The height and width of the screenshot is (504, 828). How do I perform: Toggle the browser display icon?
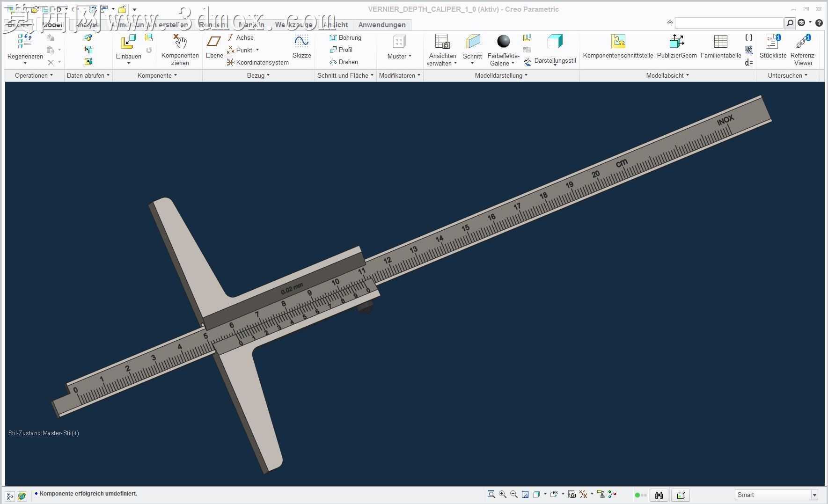(22, 496)
